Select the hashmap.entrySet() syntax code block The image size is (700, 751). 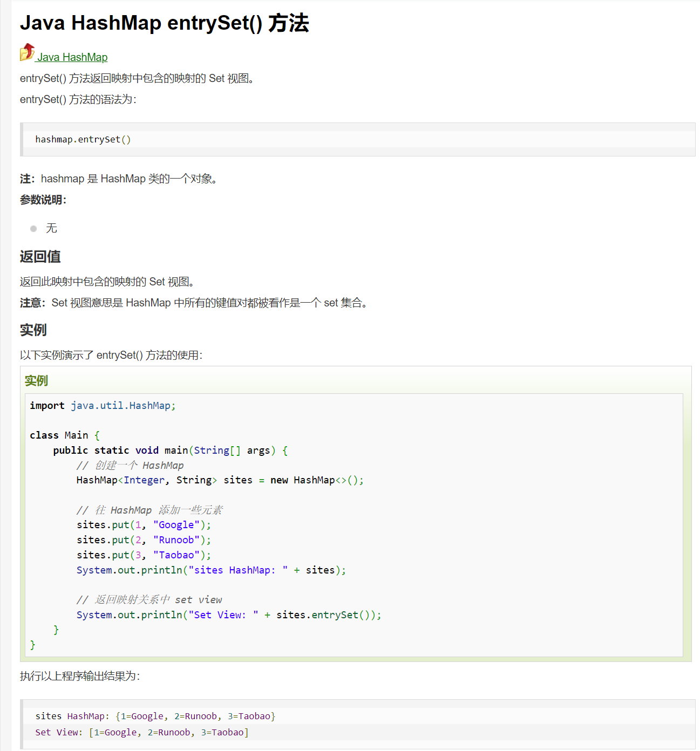point(83,139)
